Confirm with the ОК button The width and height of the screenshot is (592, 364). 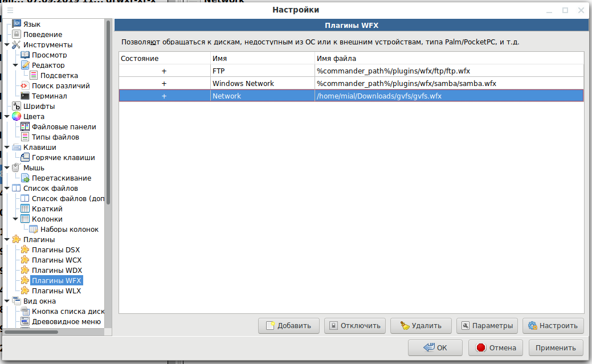click(435, 347)
